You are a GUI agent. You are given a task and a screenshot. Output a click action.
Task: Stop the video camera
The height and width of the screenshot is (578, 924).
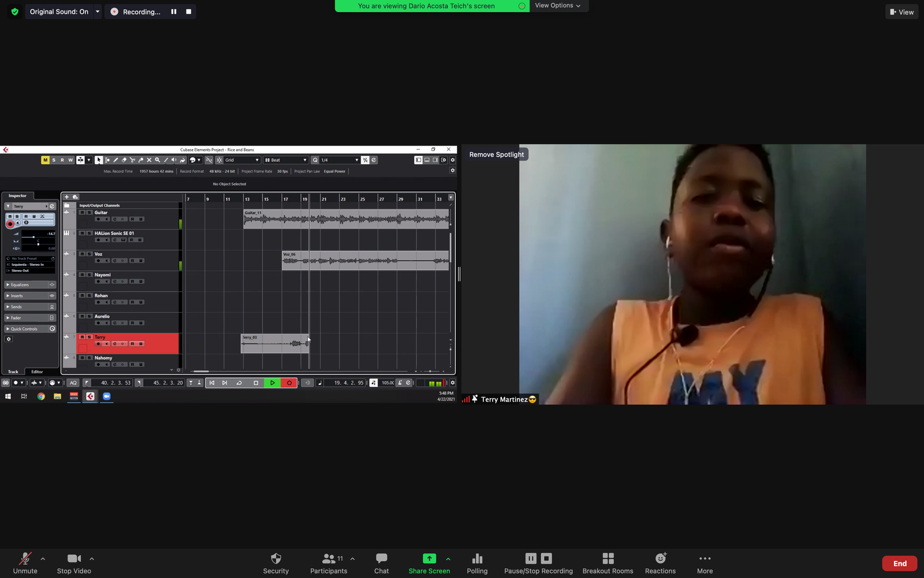tap(74, 563)
